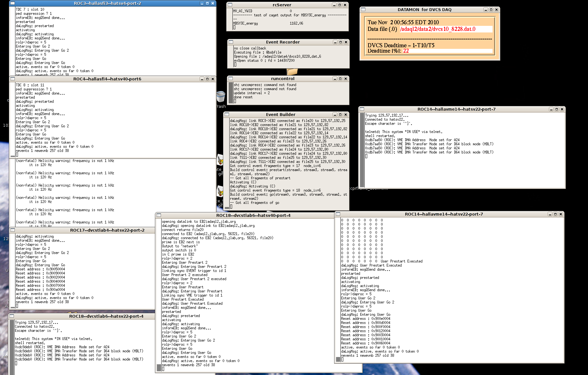588x375 pixels.
Task: Maximize the Event Recorder window
Action: point(340,42)
